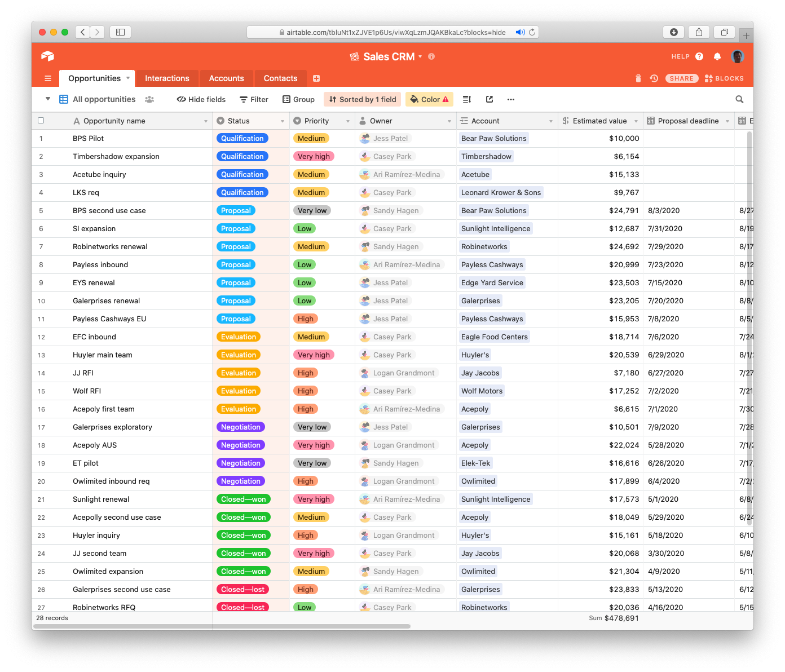Screen dimensions: 785x672
Task: Open the user profile avatar
Action: pos(737,56)
